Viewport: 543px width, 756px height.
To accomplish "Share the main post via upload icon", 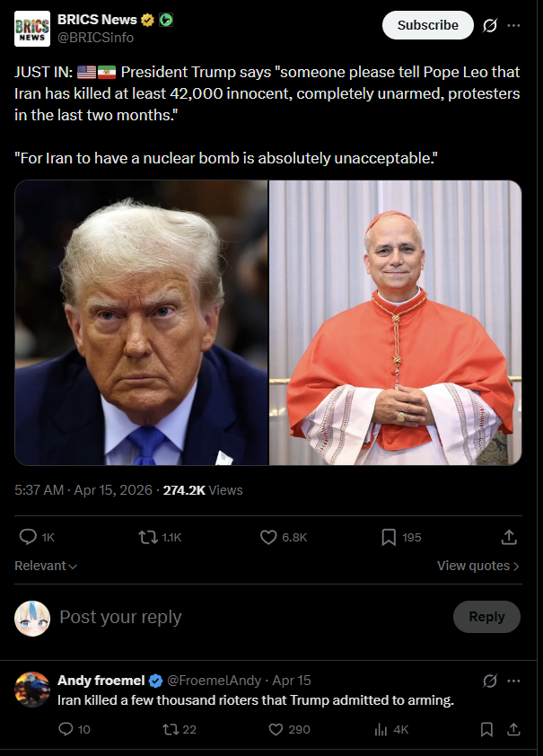I will [509, 537].
